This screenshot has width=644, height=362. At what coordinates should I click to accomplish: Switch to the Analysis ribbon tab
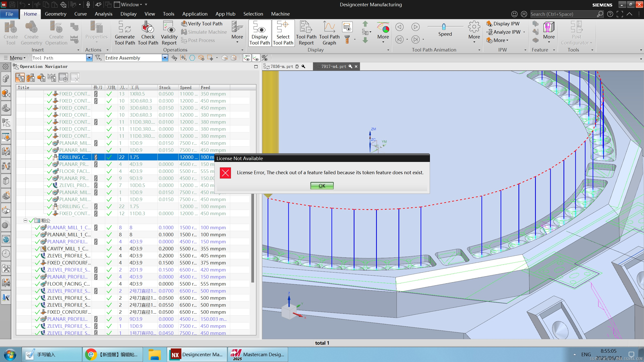pyautogui.click(x=103, y=14)
